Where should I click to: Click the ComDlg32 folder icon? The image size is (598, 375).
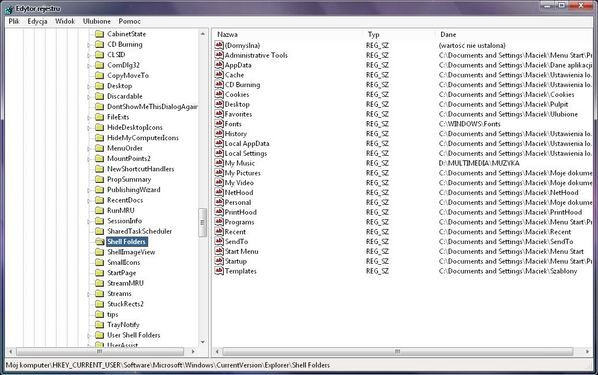(100, 65)
